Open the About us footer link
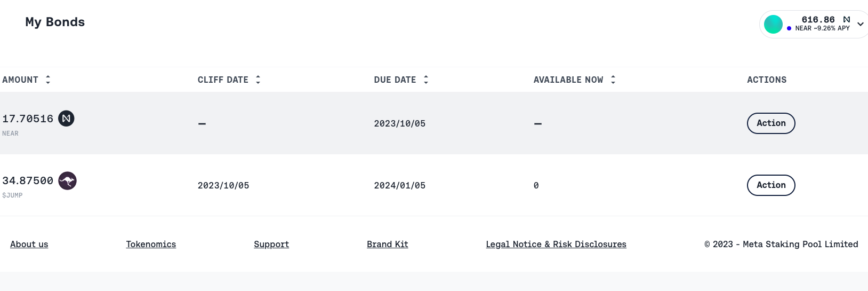The width and height of the screenshot is (868, 291). 29,244
